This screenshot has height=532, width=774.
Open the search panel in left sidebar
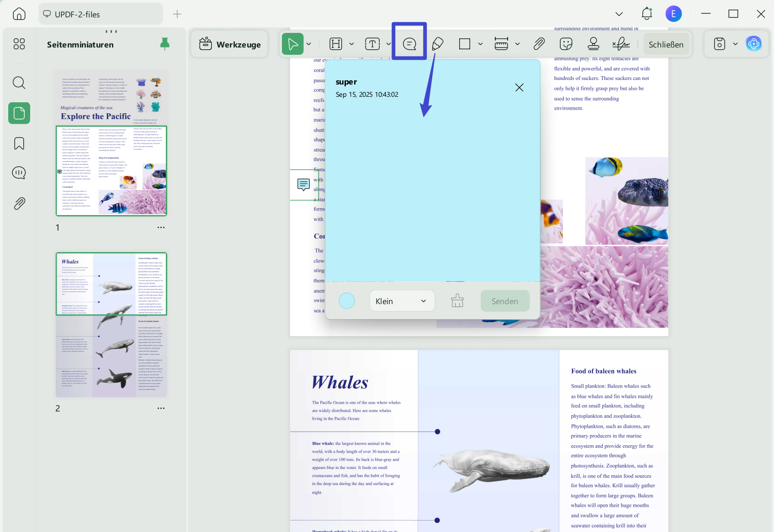tap(19, 83)
